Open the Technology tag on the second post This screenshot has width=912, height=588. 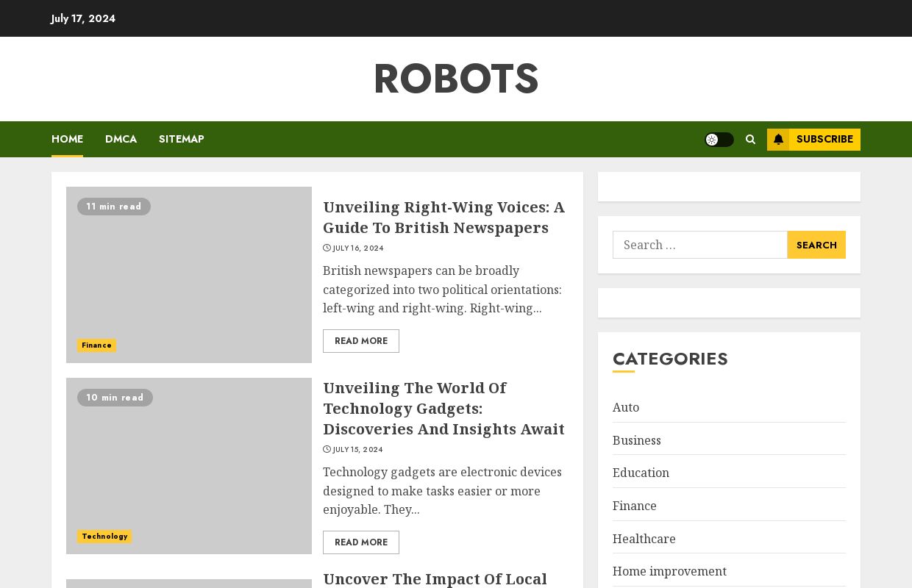click(x=104, y=537)
